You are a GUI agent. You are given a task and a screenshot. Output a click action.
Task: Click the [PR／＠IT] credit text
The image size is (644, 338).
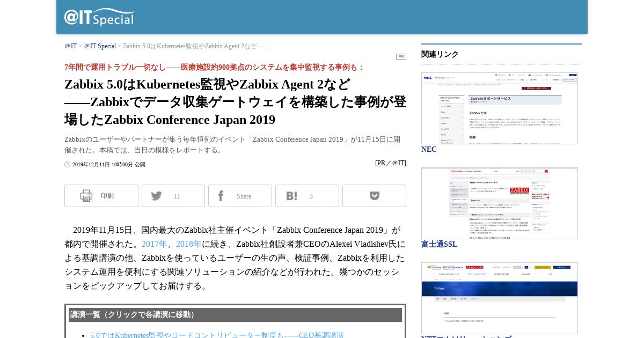coord(391,163)
